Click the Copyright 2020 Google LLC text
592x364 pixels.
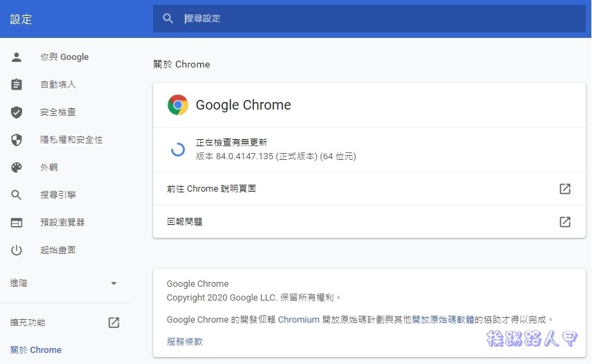coord(222,298)
